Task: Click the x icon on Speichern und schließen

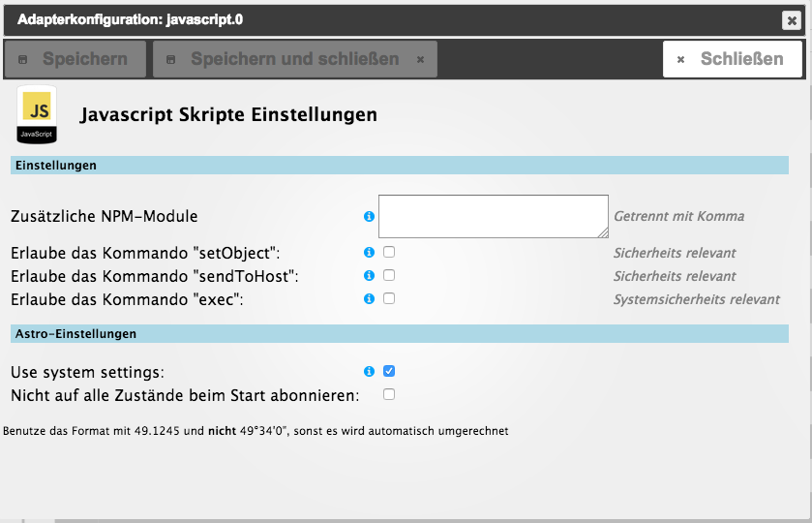Action: pyautogui.click(x=420, y=60)
